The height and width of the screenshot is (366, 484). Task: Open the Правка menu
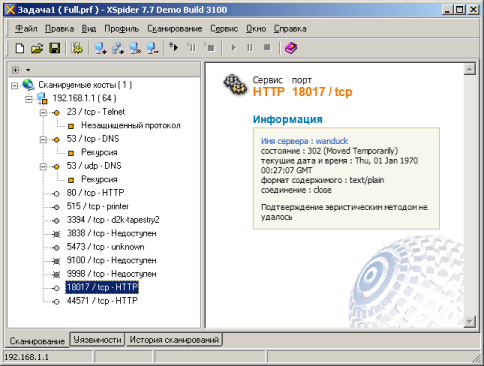(x=59, y=29)
